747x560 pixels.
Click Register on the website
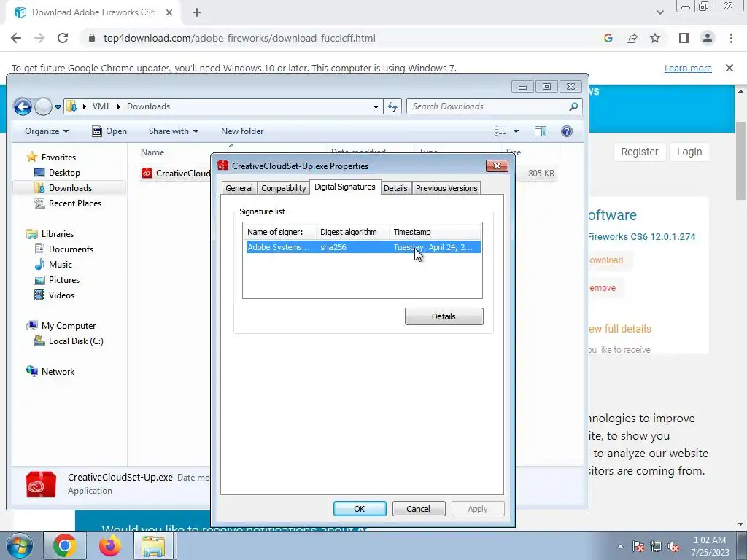pyautogui.click(x=639, y=152)
